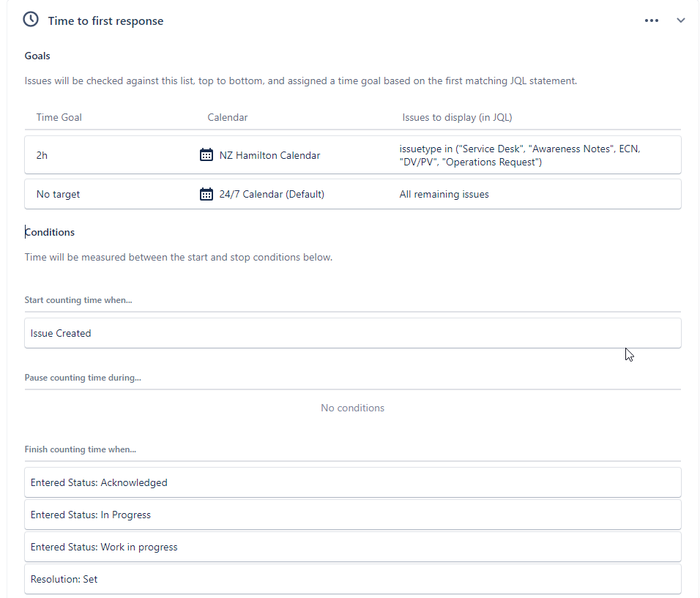Click the issuetype JQL statement text

520,155
